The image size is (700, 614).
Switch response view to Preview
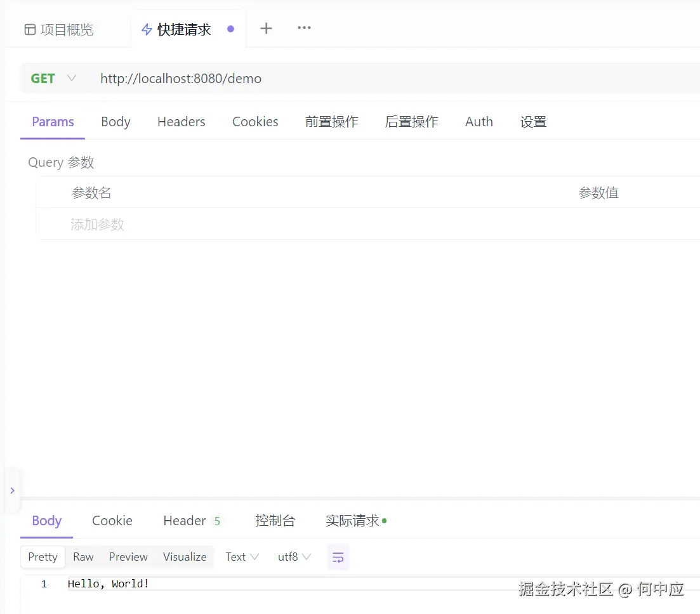tap(128, 556)
